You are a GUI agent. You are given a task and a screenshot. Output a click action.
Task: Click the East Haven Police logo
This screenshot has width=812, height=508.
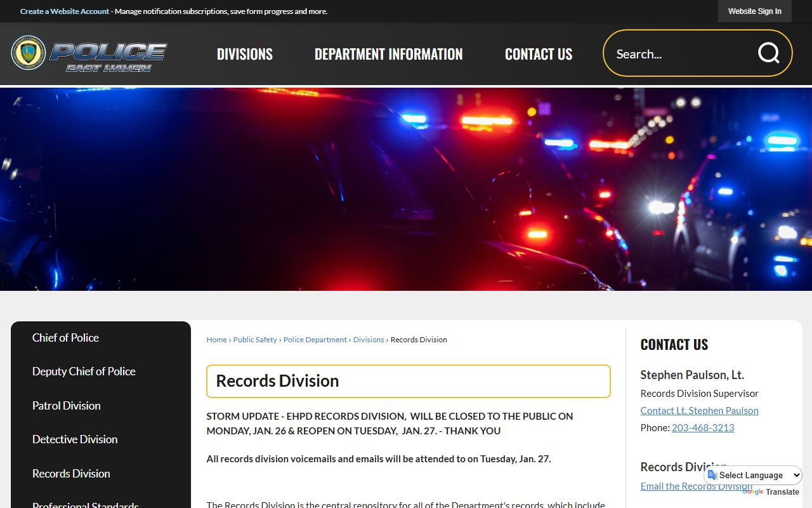(89, 53)
